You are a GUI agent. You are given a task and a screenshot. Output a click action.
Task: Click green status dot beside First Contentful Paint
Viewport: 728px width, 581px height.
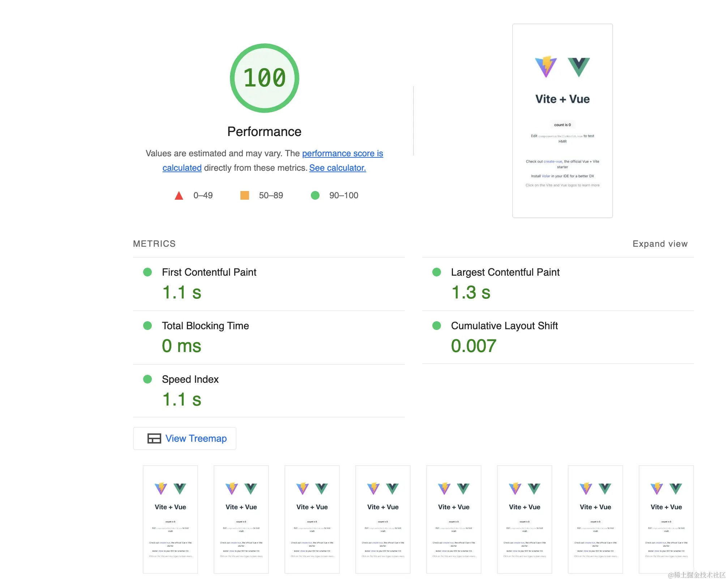tap(147, 272)
